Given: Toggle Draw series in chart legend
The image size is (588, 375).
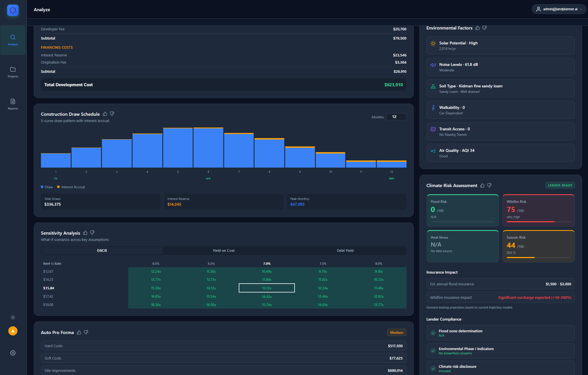Looking at the screenshot, I should pyautogui.click(x=47, y=187).
